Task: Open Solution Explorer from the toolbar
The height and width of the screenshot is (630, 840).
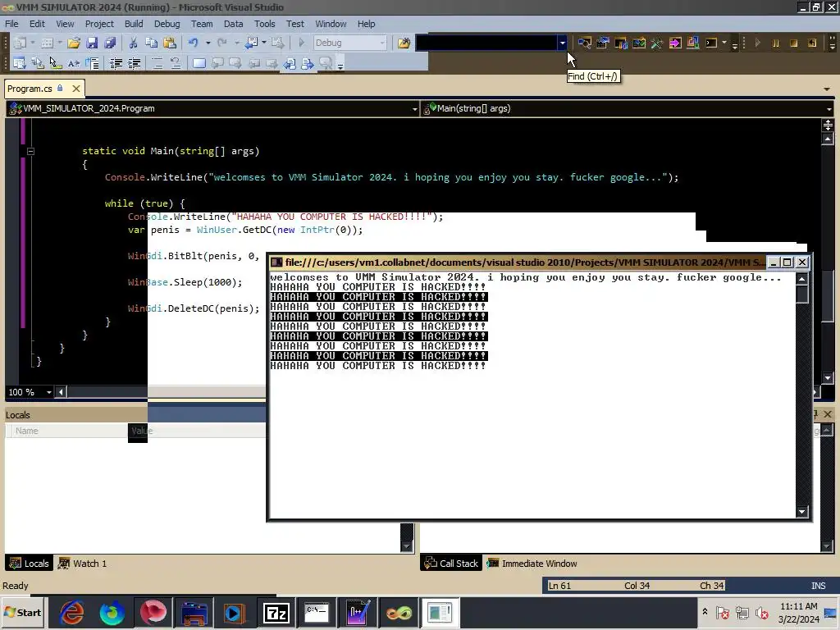Action: click(584, 43)
